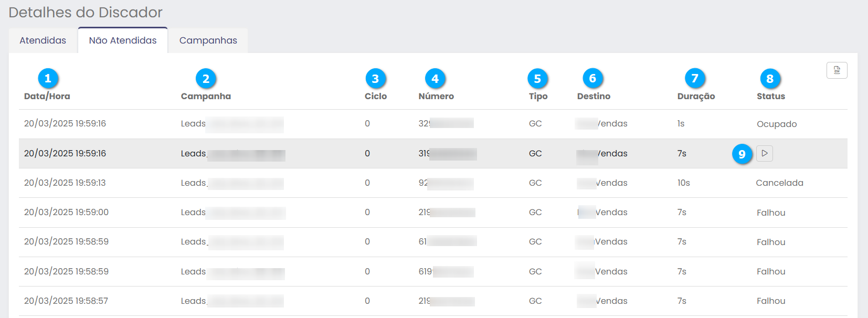Viewport: 868px width, 318px height.
Task: Sort by the Data/Hora column header
Action: pyautogui.click(x=47, y=96)
